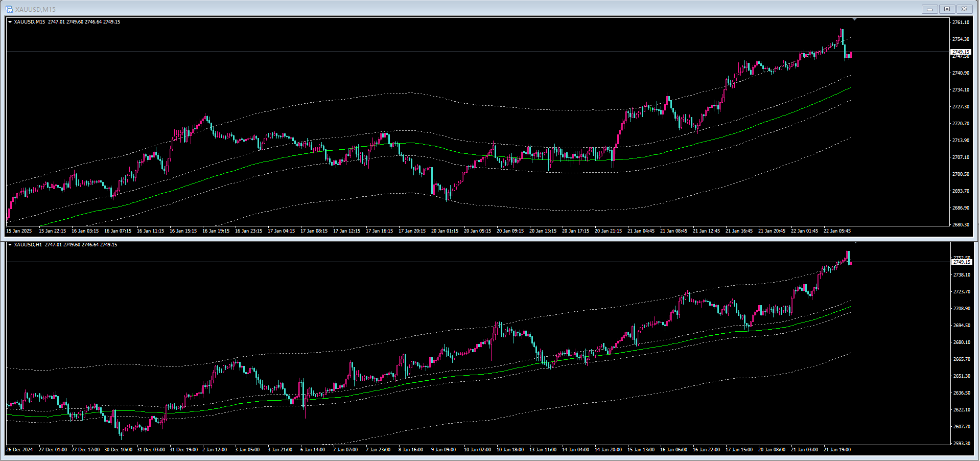The width and height of the screenshot is (980, 461).
Task: Click the 2607.70 price scale label
Action: pyautogui.click(x=962, y=427)
